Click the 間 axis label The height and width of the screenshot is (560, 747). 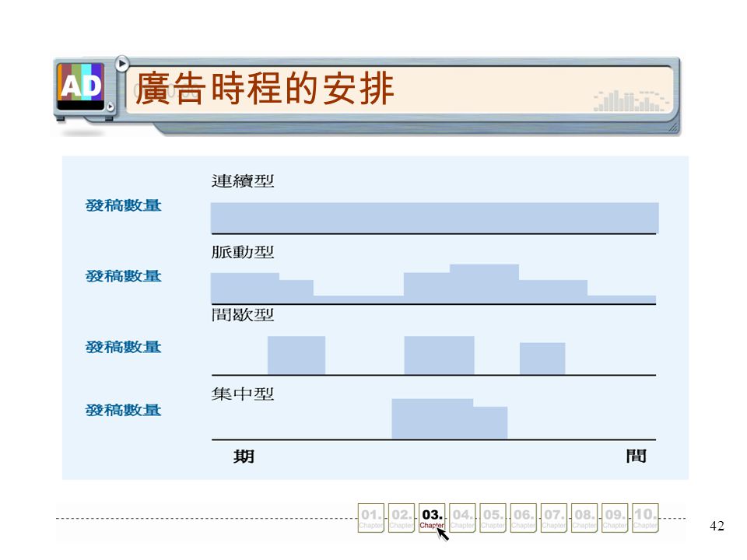click(636, 457)
